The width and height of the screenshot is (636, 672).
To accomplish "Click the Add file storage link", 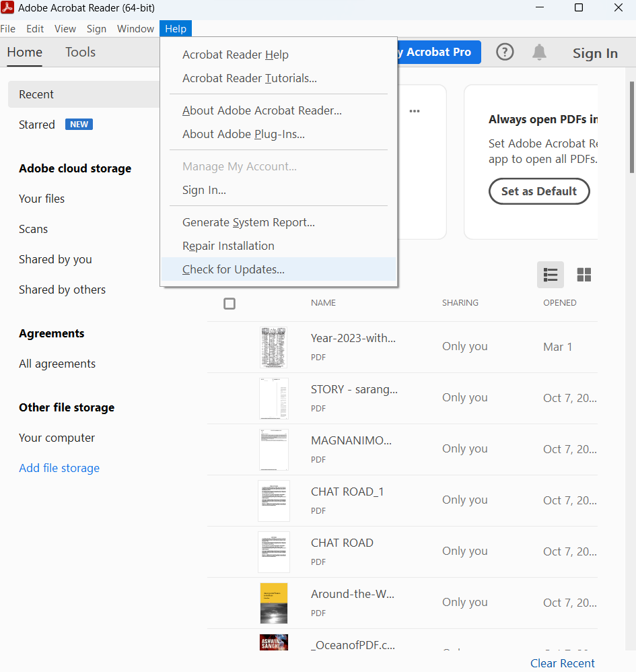I will tap(59, 468).
